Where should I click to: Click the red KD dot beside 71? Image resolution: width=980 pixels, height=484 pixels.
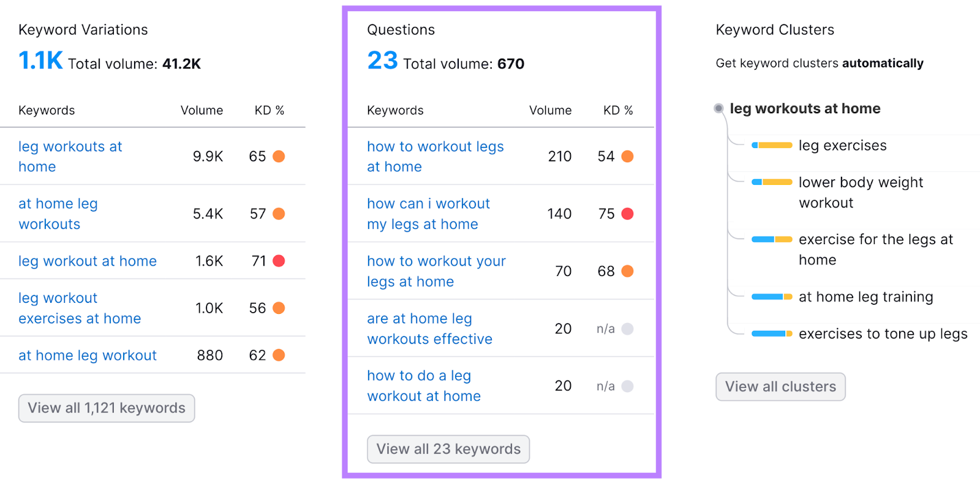[279, 261]
